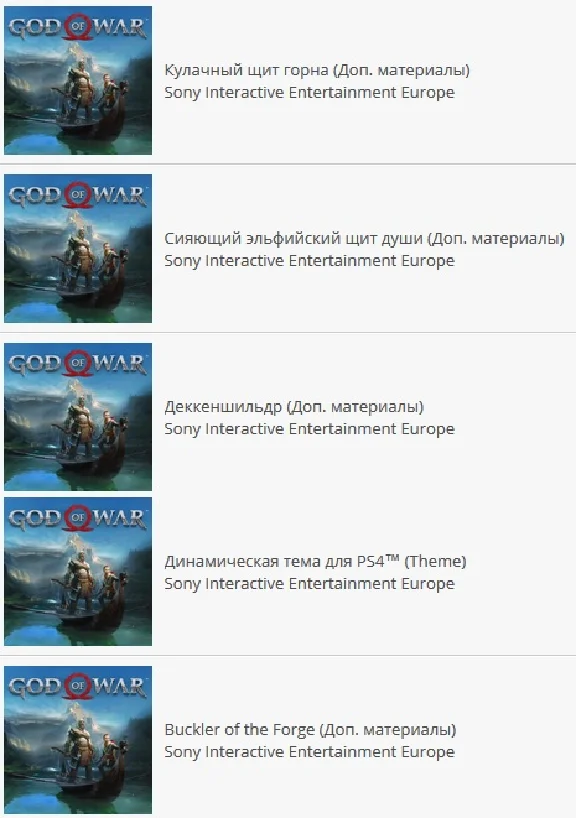
Task: Click publisher text under Кулачный щит горна
Action: (309, 93)
